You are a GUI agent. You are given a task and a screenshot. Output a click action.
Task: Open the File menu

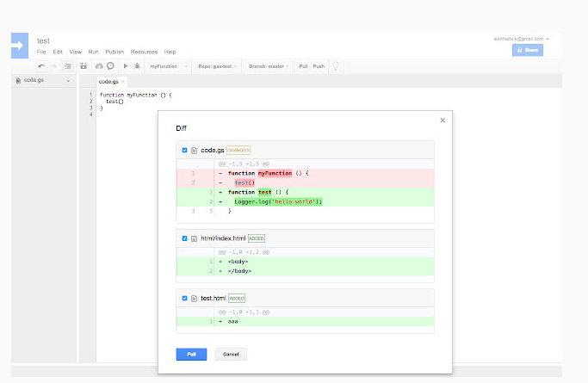(41, 52)
